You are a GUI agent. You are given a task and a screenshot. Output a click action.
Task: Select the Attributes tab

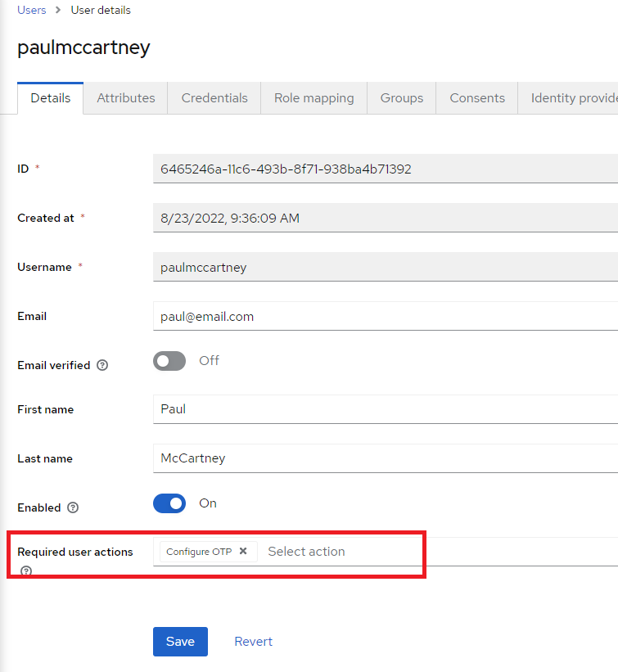click(x=125, y=97)
